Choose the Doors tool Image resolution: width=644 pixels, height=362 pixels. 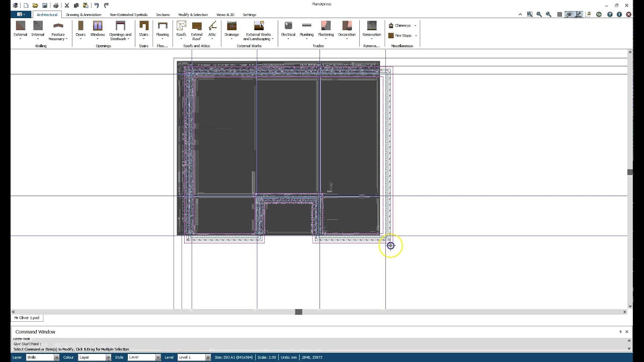(80, 30)
